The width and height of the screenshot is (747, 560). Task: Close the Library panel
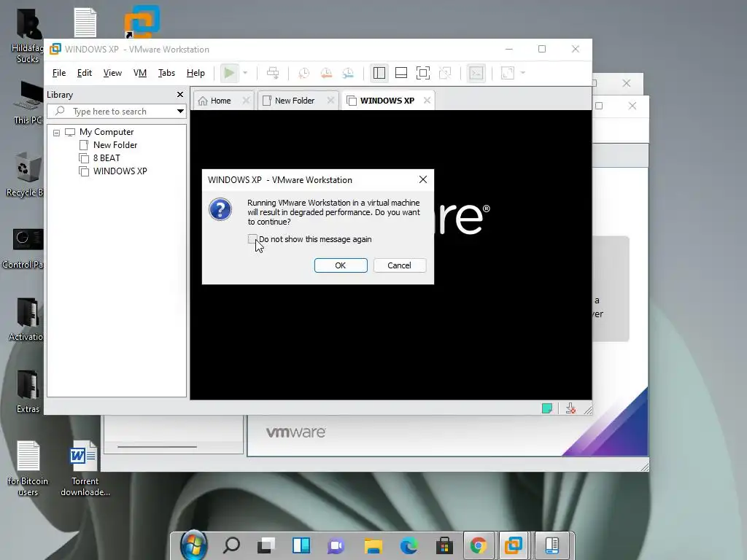(x=180, y=94)
